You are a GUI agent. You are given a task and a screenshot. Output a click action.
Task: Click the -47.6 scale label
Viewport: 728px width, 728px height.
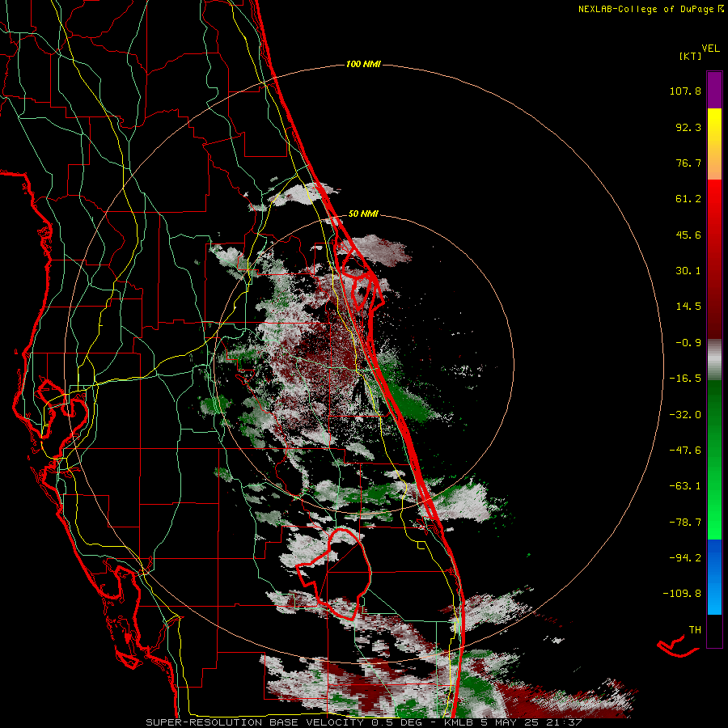pyautogui.click(x=685, y=451)
